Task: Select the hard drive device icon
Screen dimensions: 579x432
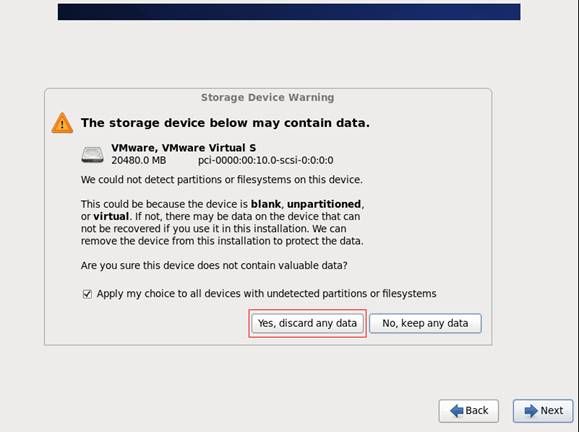Action: (x=92, y=154)
